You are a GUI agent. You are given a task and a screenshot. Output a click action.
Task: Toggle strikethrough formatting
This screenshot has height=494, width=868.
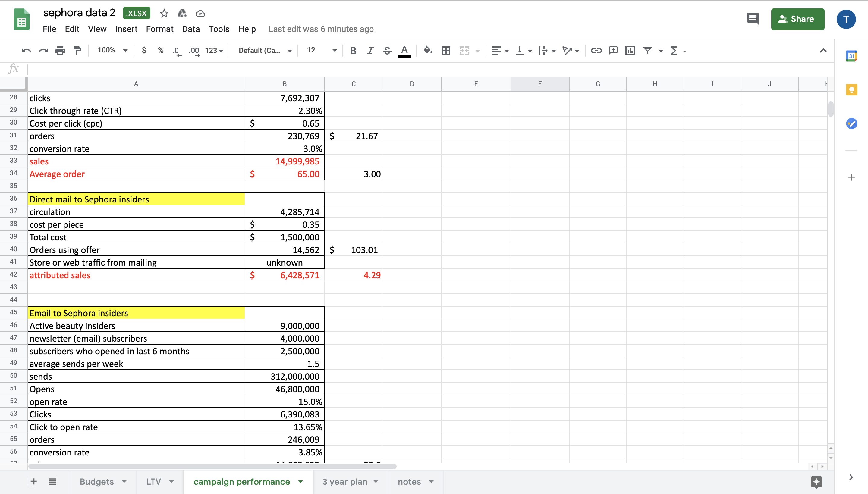387,50
